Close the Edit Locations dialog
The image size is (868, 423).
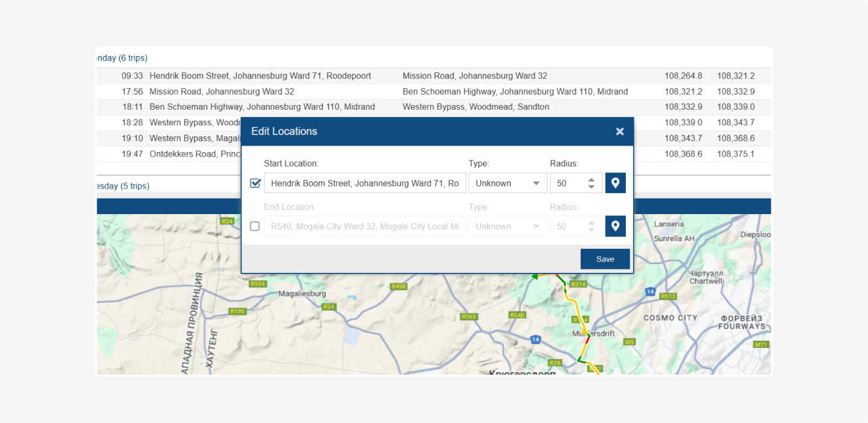619,132
